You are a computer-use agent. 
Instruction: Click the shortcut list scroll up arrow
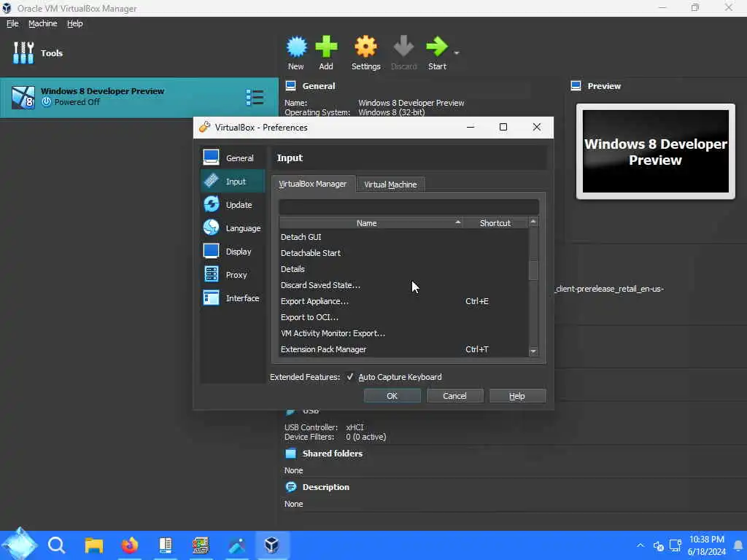(x=533, y=222)
